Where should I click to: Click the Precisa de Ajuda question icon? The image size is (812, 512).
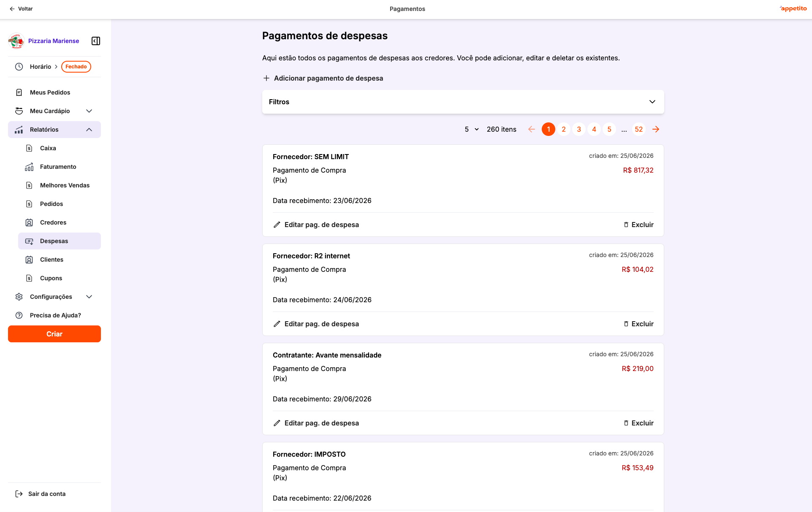(19, 315)
